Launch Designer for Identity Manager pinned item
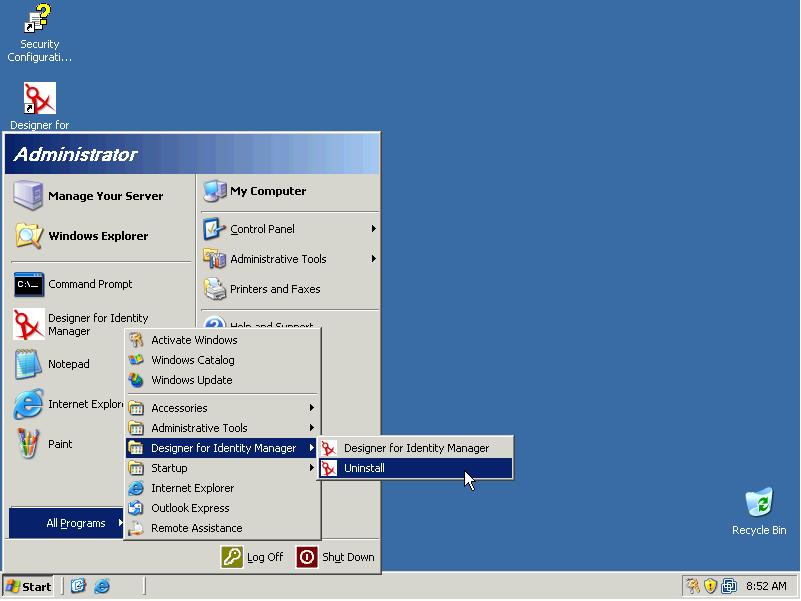The width and height of the screenshot is (801, 601). point(101,325)
